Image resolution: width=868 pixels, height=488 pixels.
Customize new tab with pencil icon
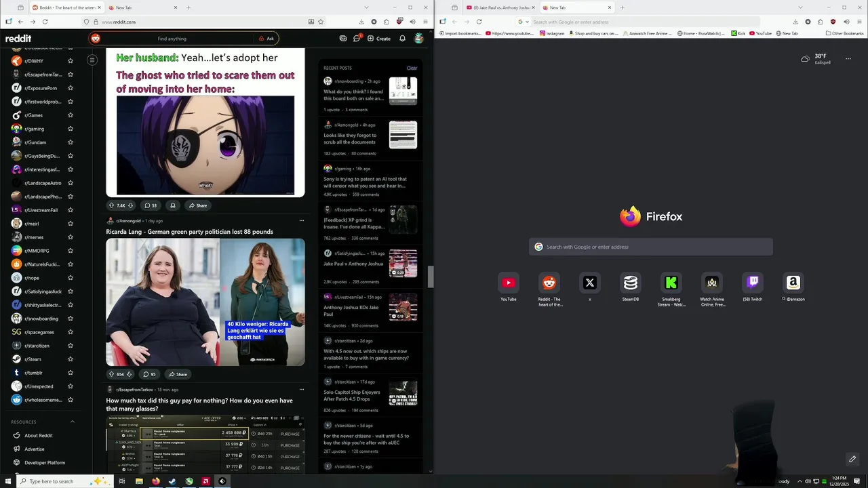click(852, 459)
